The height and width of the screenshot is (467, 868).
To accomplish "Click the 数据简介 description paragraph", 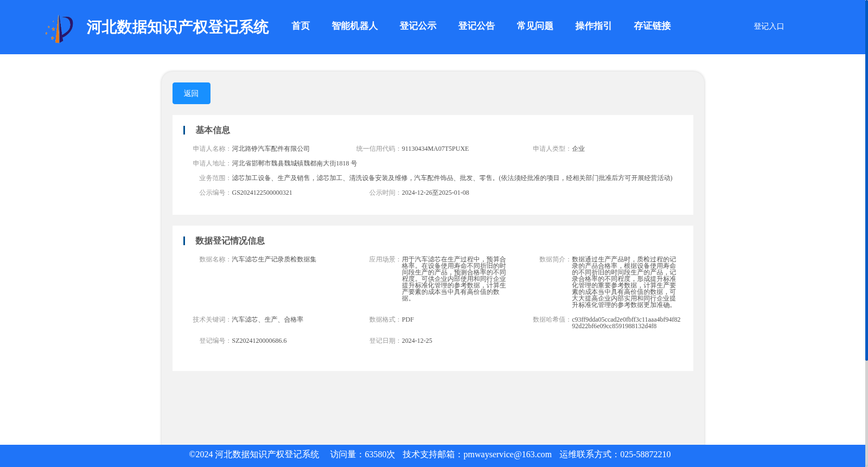I will pyautogui.click(x=624, y=282).
